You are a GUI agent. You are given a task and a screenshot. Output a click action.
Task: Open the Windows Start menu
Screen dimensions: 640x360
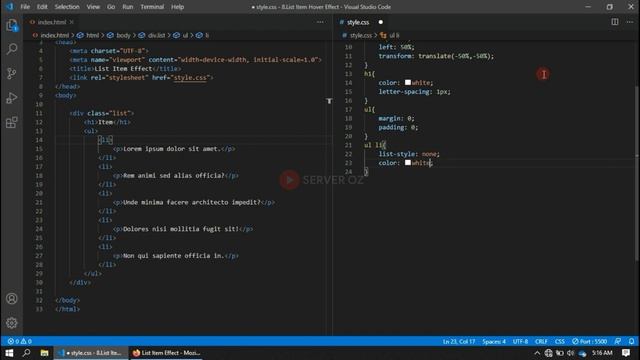[x=9, y=353]
